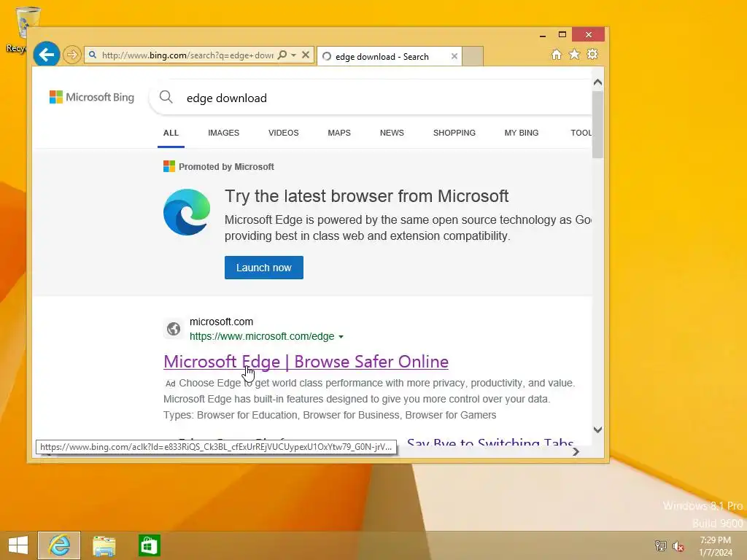Switch to the VIDEOS tab
The image size is (747, 560).
click(284, 133)
